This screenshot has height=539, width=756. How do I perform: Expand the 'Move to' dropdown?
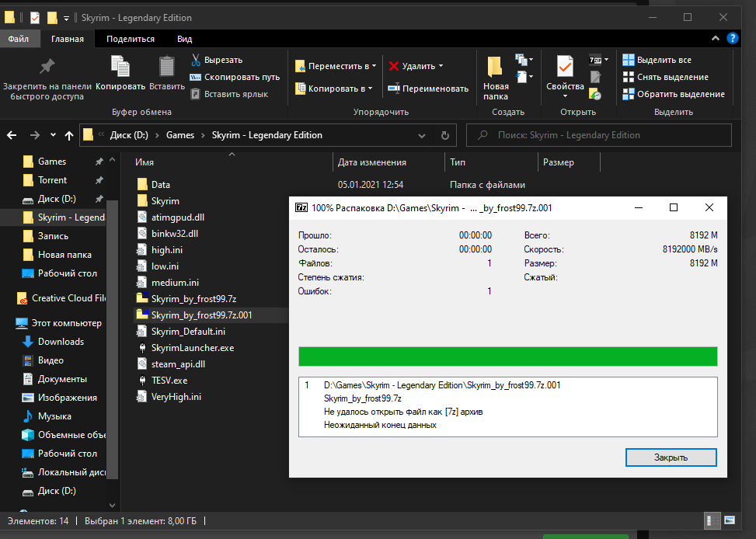(x=375, y=66)
